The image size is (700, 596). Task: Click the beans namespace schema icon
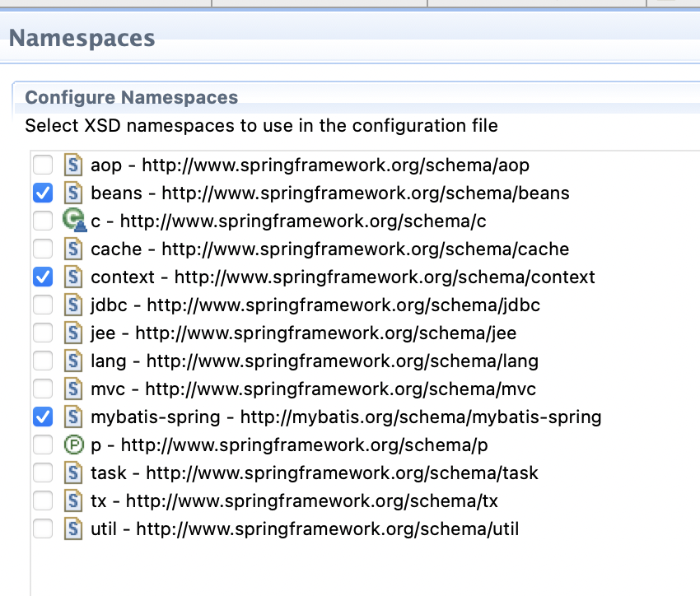click(73, 193)
